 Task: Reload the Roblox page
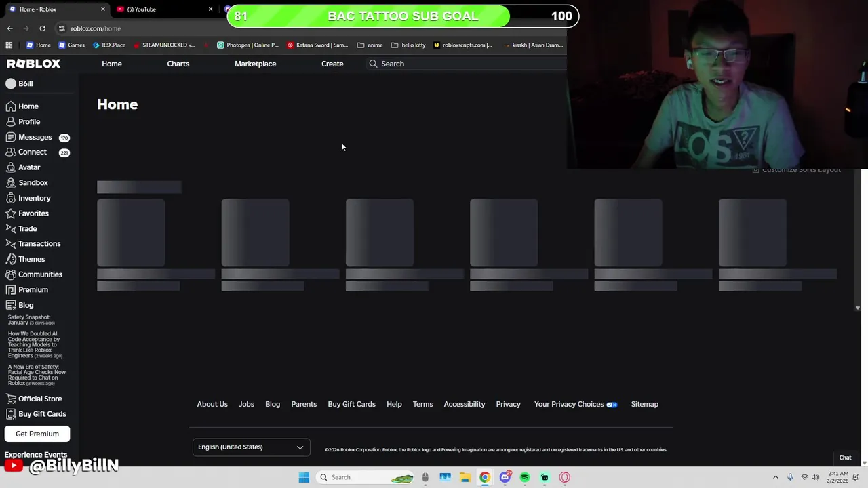coord(42,28)
